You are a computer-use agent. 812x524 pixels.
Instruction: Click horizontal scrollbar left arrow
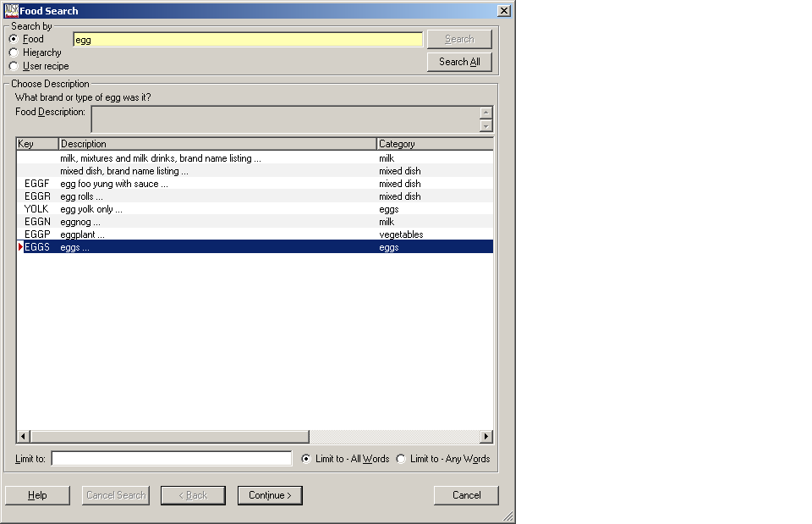click(23, 437)
